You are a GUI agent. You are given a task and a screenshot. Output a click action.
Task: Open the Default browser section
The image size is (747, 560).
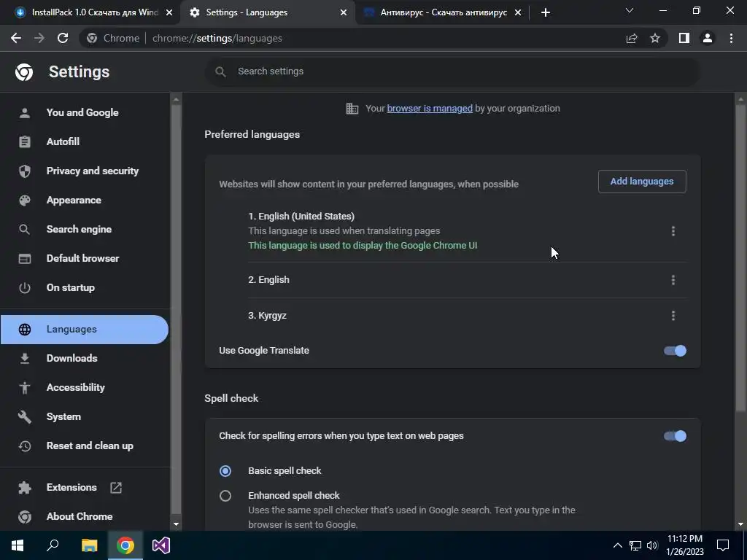tap(85, 258)
